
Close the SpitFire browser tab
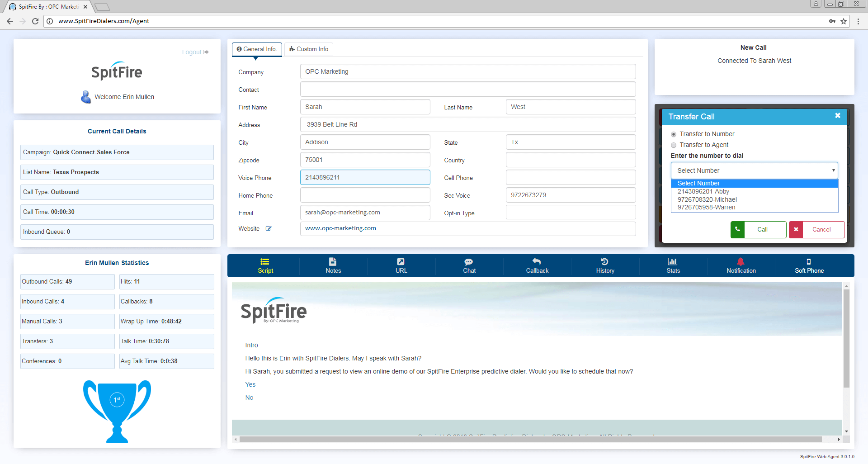pyautogui.click(x=85, y=7)
